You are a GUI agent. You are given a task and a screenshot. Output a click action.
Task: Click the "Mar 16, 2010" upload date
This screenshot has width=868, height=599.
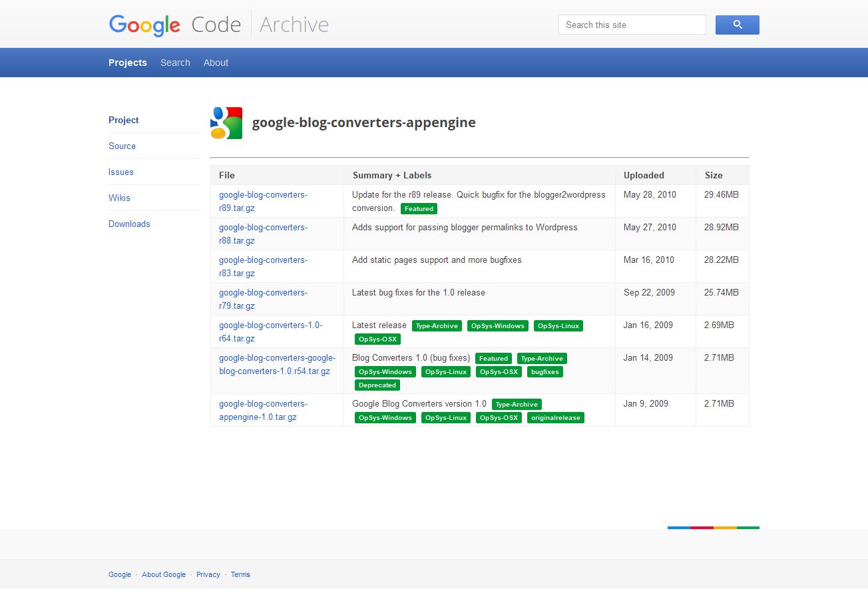click(x=649, y=260)
